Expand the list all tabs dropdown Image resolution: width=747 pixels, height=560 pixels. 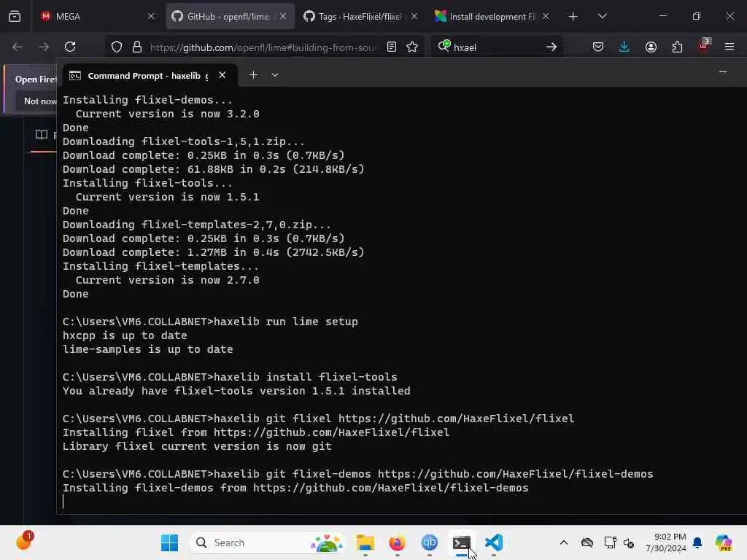coord(602,17)
